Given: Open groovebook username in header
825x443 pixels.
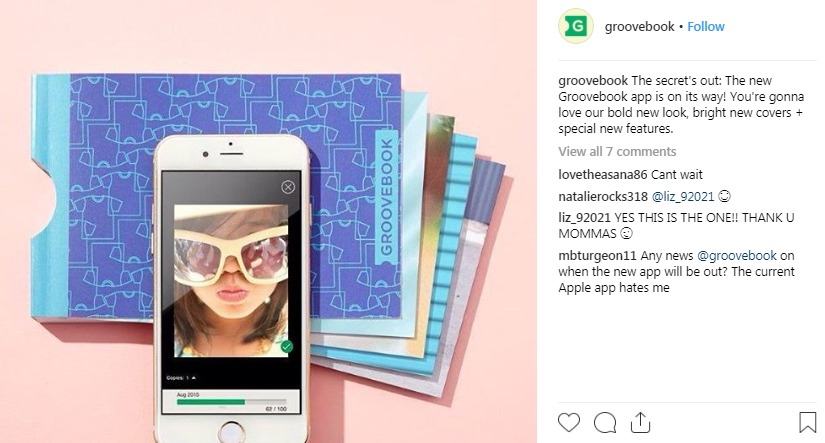Looking at the screenshot, I should (x=639, y=26).
